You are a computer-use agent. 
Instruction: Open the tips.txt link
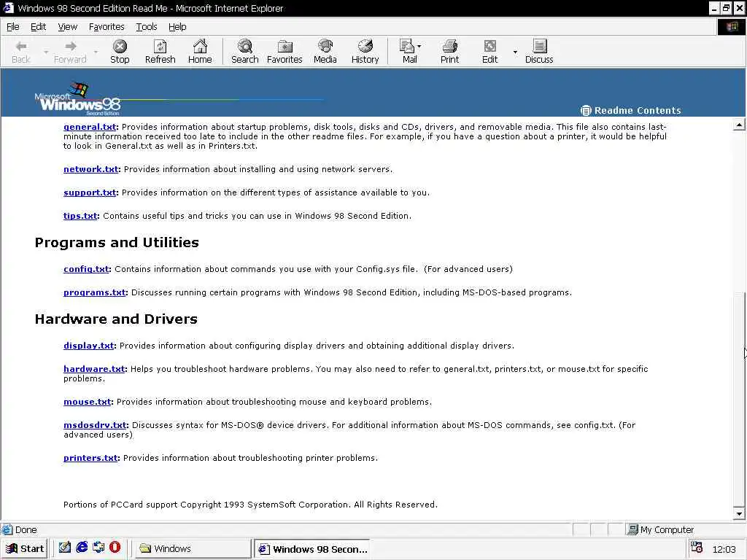(x=80, y=216)
